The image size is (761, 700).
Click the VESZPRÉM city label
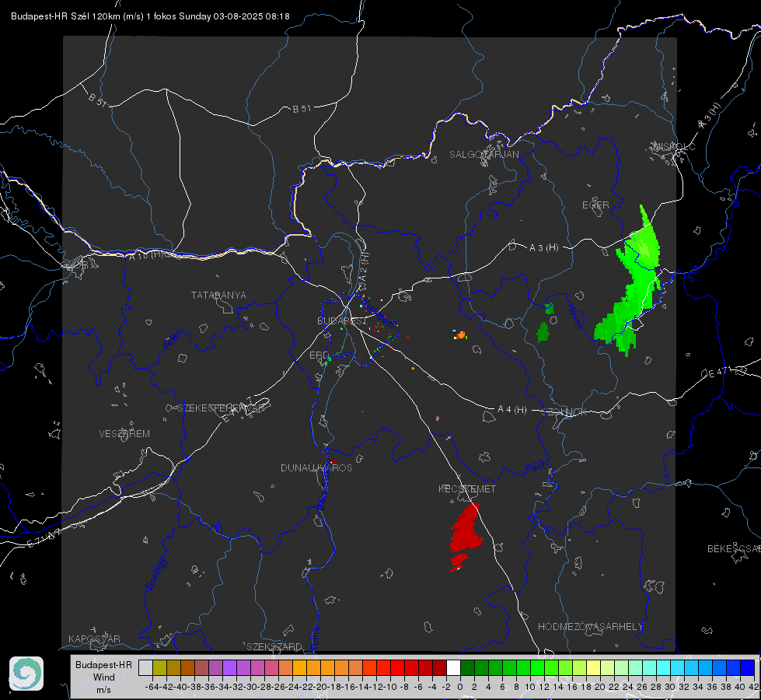point(124,433)
